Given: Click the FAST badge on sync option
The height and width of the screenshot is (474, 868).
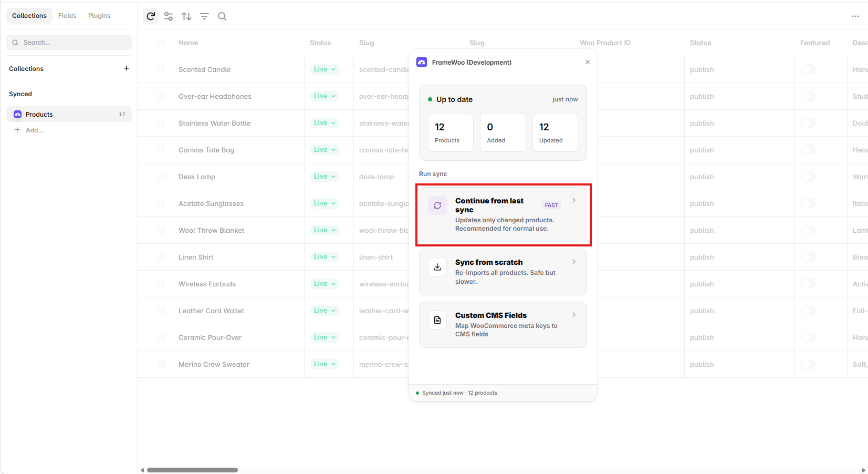Looking at the screenshot, I should pos(551,205).
